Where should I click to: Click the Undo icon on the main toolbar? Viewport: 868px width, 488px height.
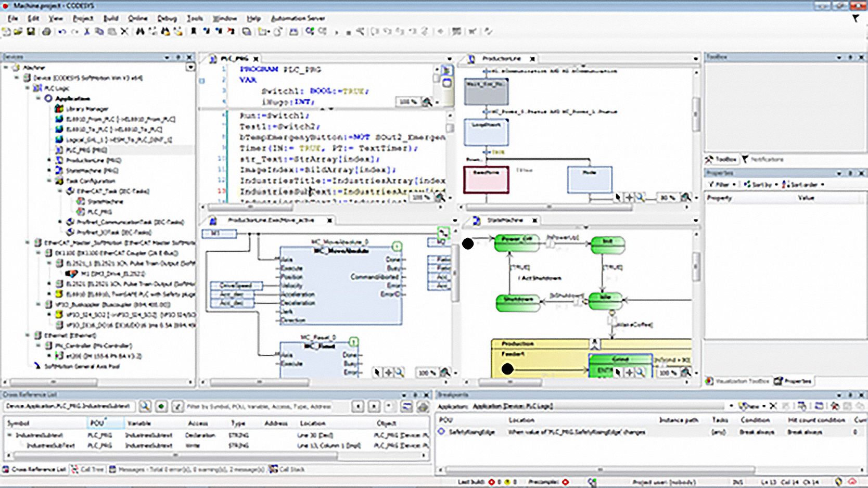(x=62, y=32)
